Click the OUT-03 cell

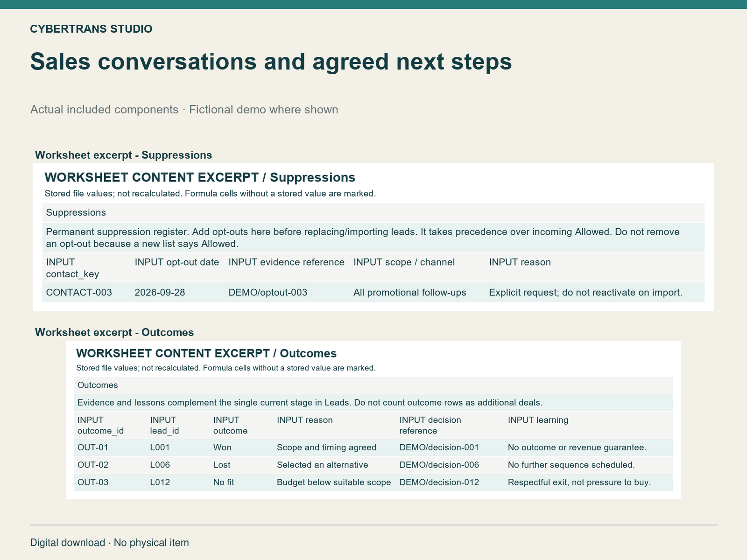tap(93, 482)
